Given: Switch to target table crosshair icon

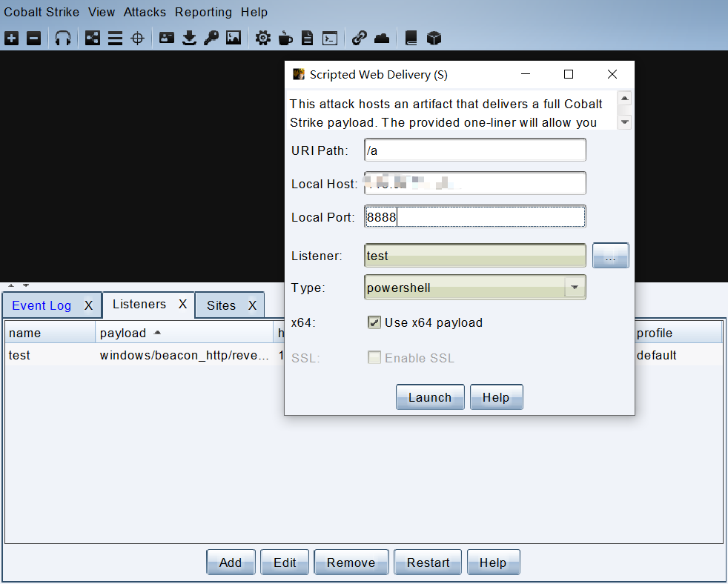Looking at the screenshot, I should [137, 38].
